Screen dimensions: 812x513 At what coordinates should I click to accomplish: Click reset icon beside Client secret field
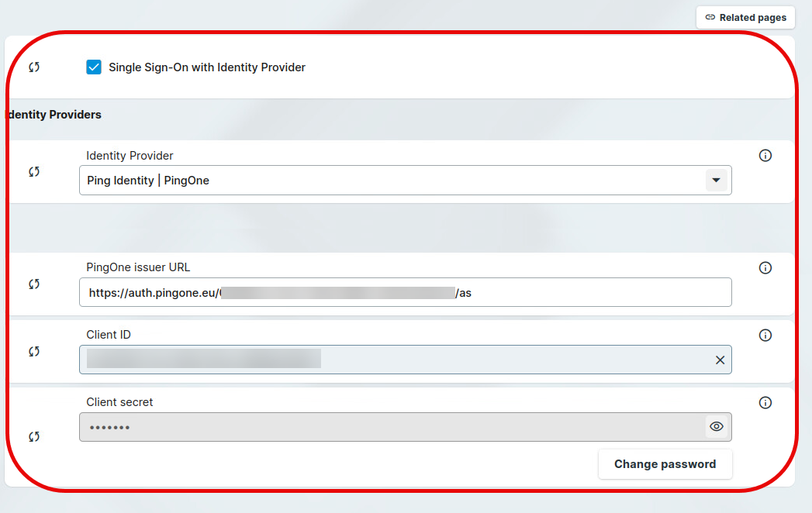pyautogui.click(x=34, y=437)
